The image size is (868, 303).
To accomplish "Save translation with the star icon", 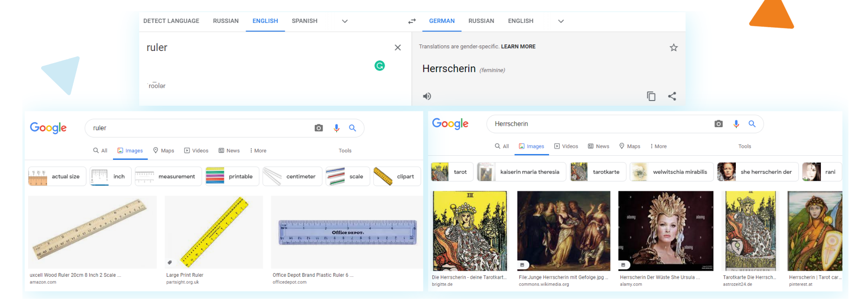I will [673, 48].
